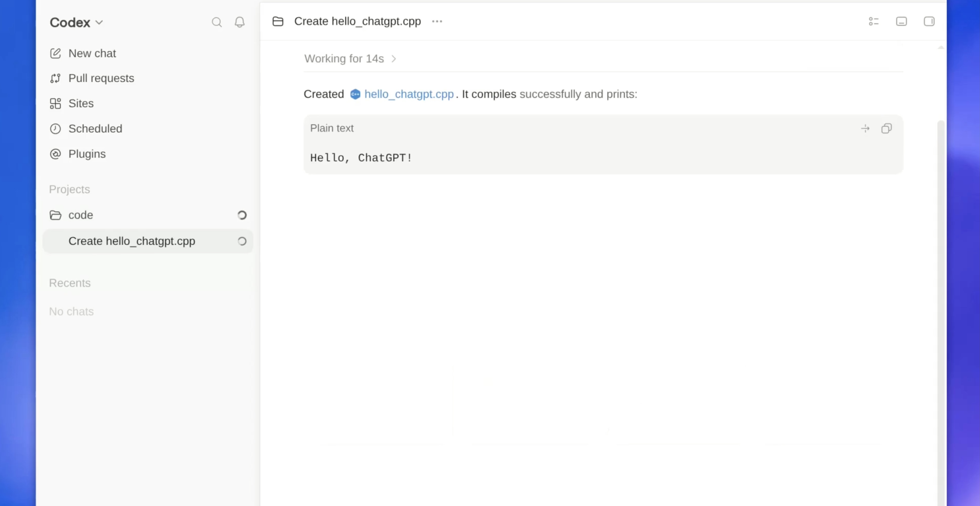Image resolution: width=980 pixels, height=506 pixels.
Task: Click the C++ file icon before hello_chatgpt.cpp
Action: click(355, 94)
